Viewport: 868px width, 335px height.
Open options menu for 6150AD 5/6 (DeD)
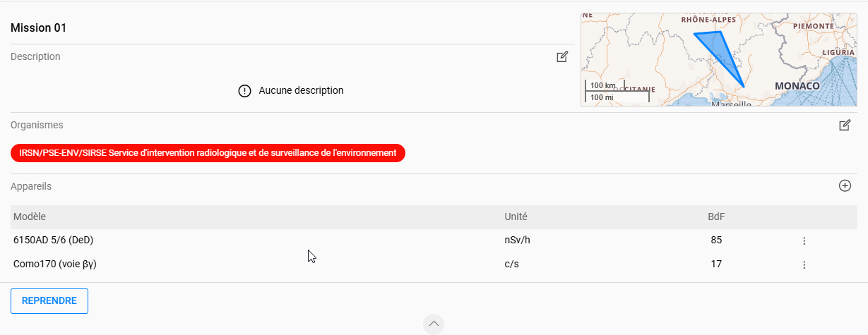[x=804, y=240]
